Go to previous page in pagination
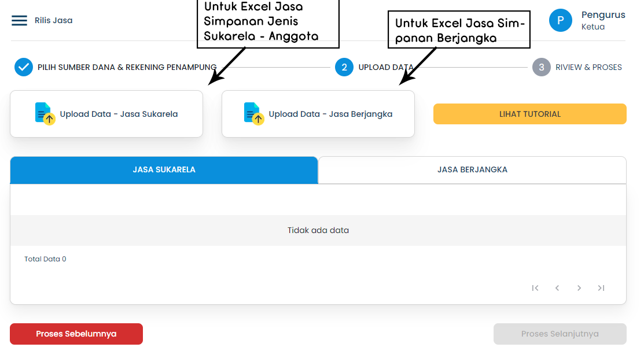 point(557,287)
